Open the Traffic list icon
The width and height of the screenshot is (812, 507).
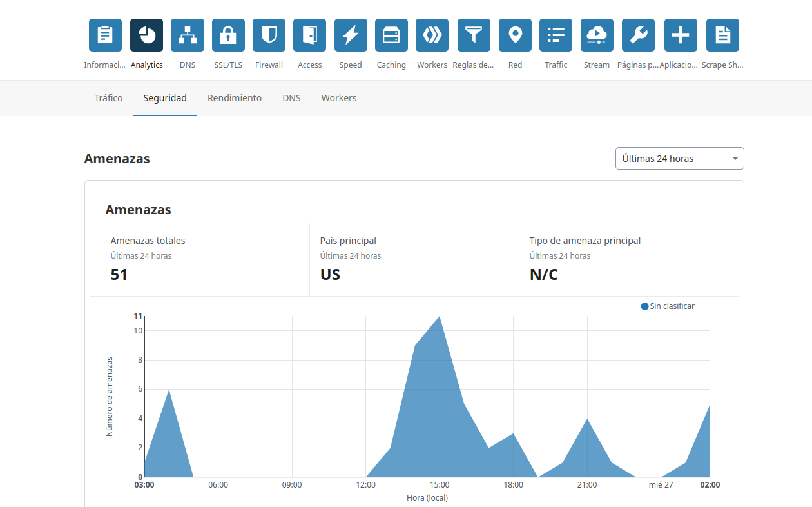[556, 35]
